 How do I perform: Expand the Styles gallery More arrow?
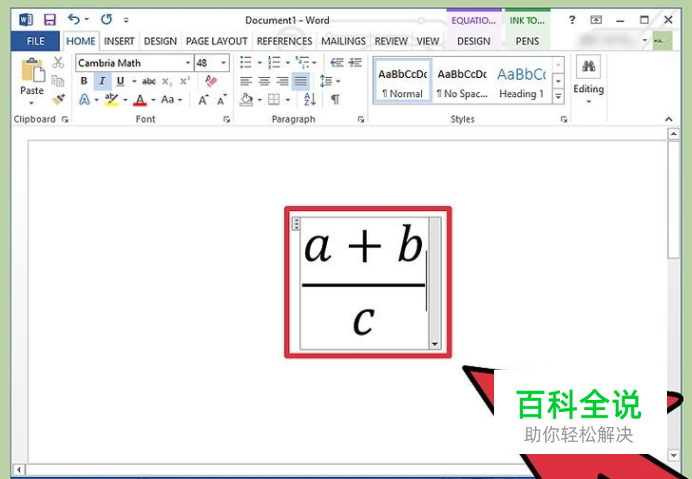pyautogui.click(x=558, y=96)
